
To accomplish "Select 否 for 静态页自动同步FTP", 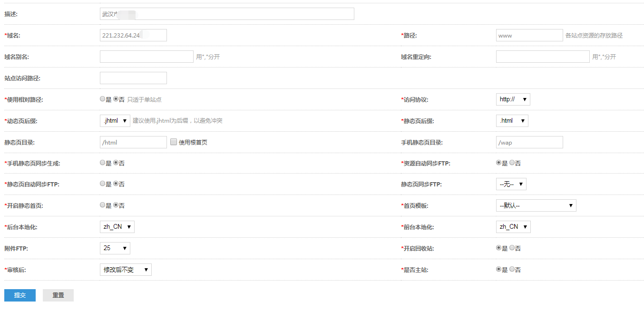I will [x=116, y=184].
